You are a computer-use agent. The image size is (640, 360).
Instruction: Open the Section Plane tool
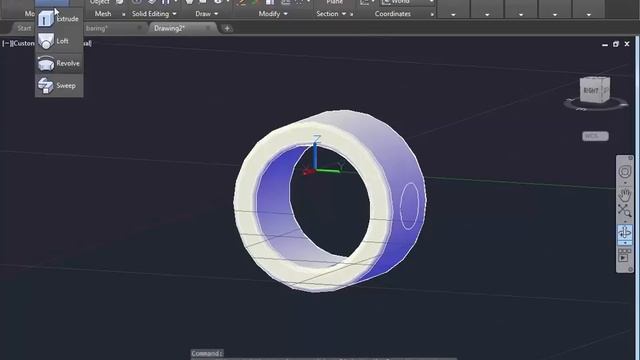point(334,2)
